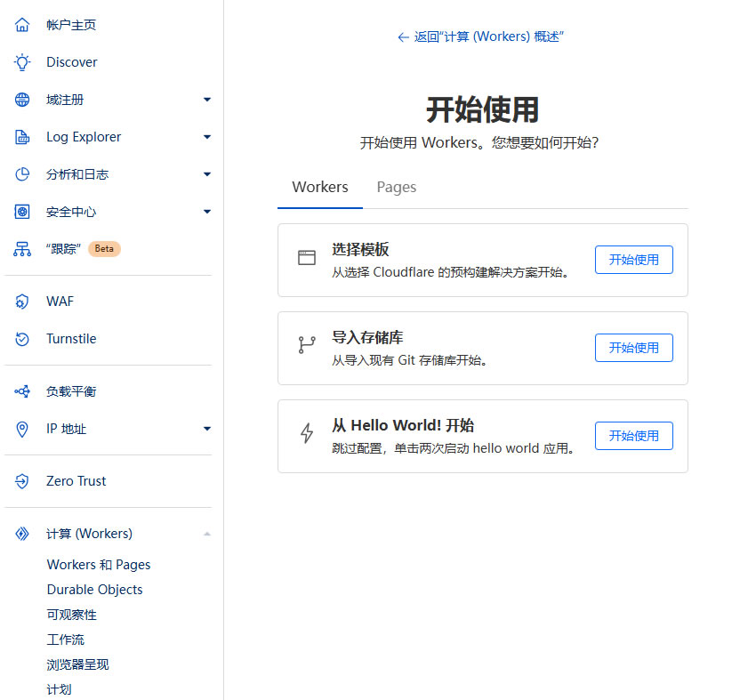Go back via 返回“计算 (Workers) 概述” link
The width and height of the screenshot is (756, 700).
[481, 36]
